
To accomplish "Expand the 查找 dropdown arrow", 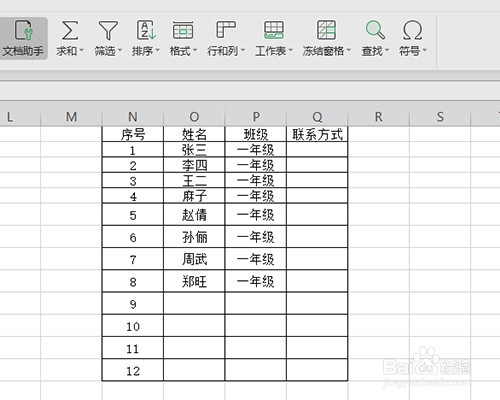I will pyautogui.click(x=387, y=51).
